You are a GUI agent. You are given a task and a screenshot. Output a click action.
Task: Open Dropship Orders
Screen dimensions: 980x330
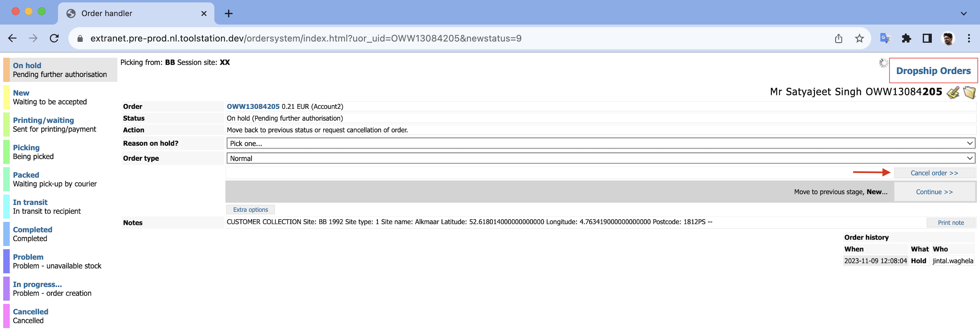(x=934, y=71)
